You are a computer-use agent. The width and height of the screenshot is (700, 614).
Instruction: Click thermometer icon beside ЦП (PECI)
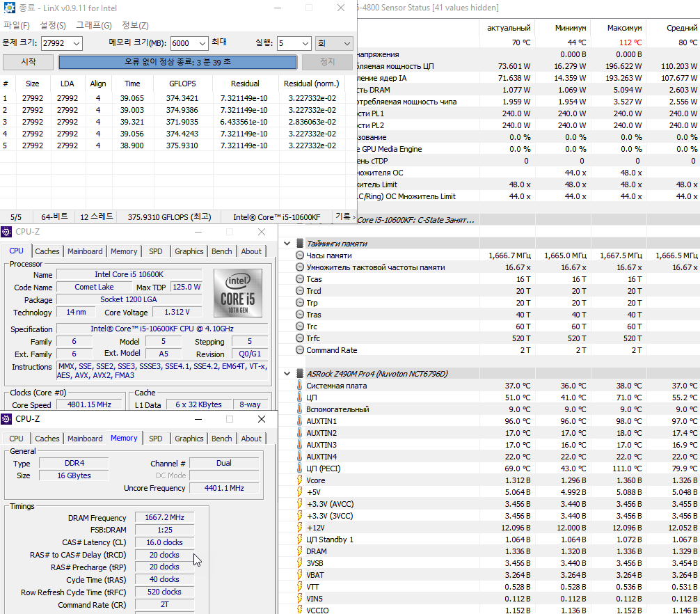click(300, 469)
